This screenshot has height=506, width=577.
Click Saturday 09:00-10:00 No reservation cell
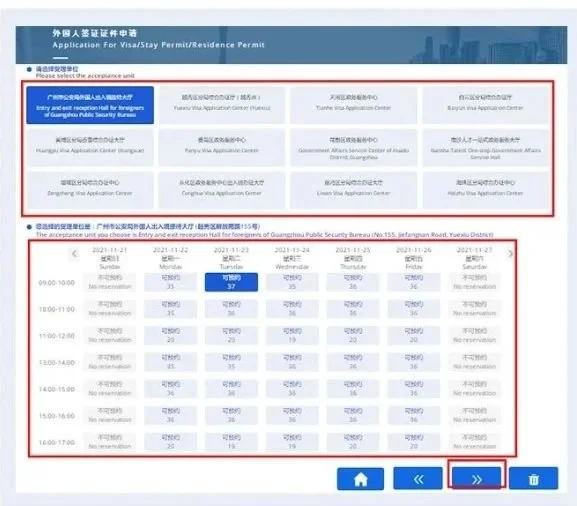474,282
